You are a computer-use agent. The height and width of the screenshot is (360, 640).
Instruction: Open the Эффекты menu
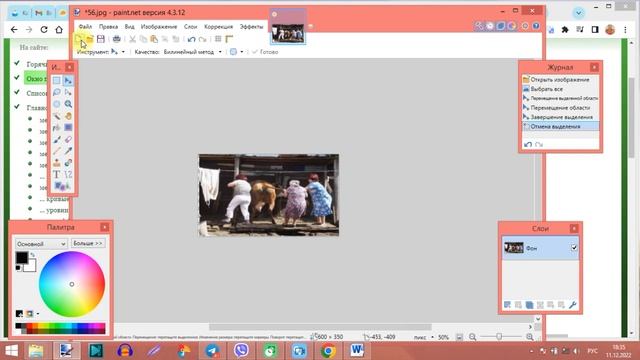coord(251,27)
